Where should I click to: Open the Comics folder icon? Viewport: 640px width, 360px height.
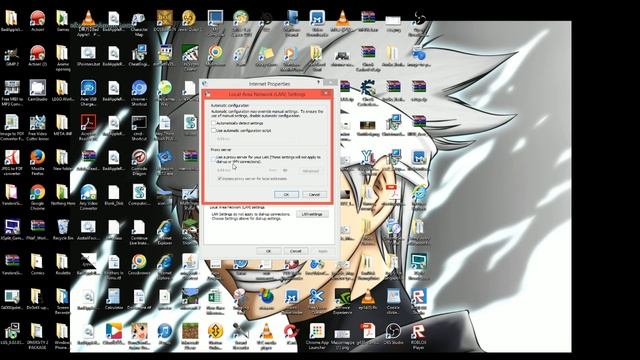pyautogui.click(x=37, y=264)
